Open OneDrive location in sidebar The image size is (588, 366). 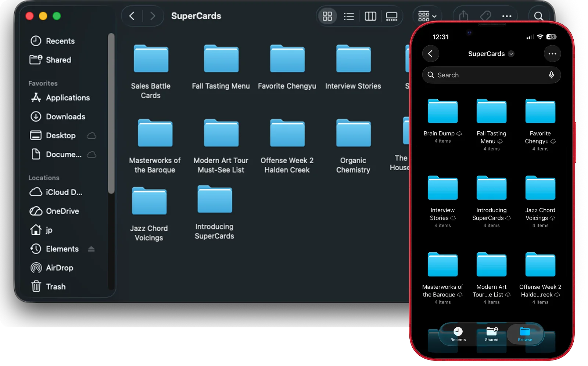pyautogui.click(x=54, y=211)
